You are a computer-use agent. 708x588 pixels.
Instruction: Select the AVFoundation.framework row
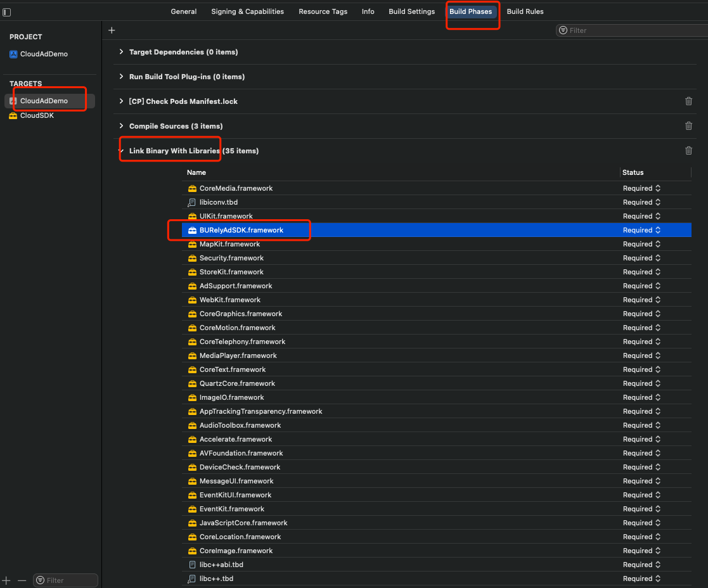point(437,454)
